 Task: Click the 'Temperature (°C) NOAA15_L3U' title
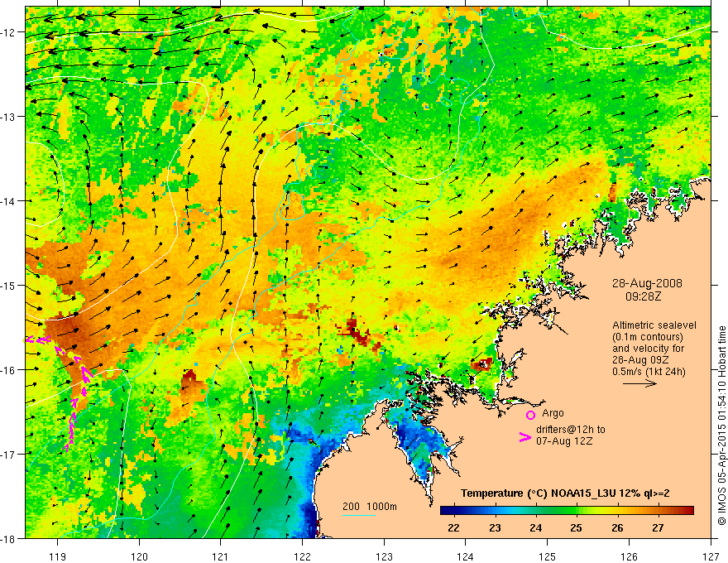click(539, 493)
